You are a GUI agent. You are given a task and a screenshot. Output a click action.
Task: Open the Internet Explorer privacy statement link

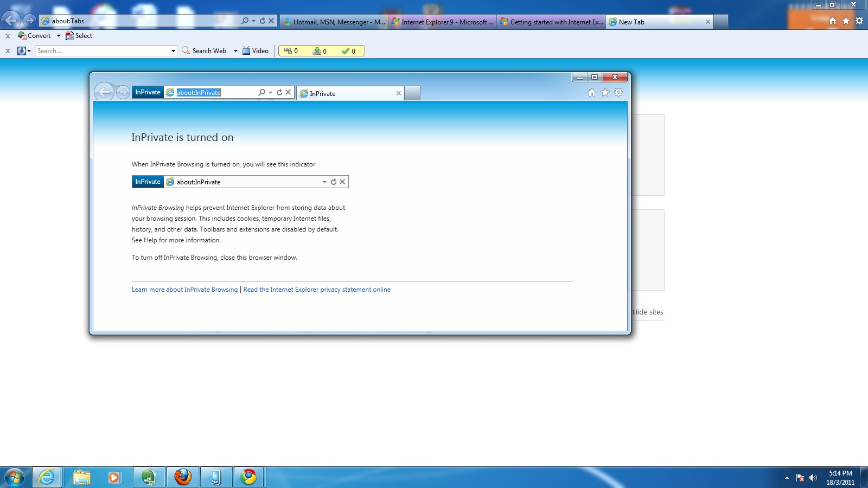point(317,290)
